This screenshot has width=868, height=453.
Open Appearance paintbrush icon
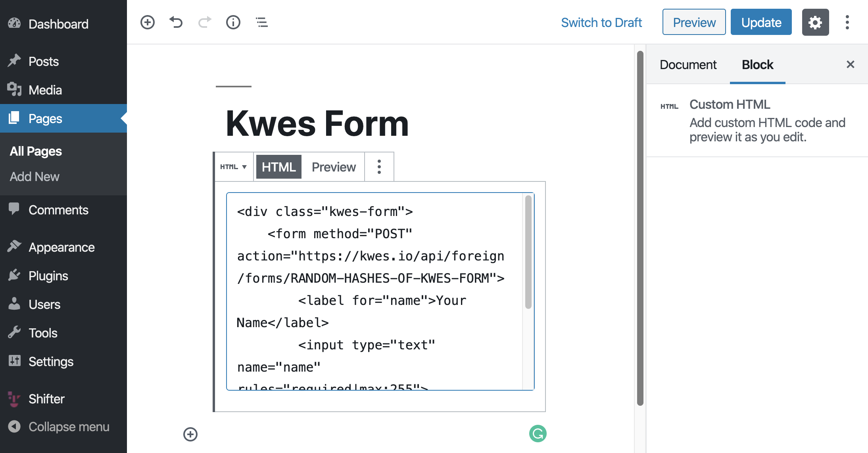(x=14, y=246)
